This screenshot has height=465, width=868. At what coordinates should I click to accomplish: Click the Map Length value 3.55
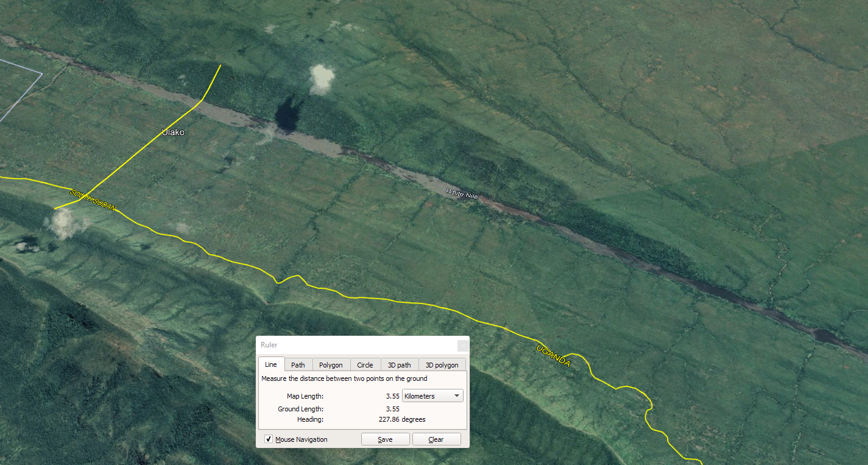pos(392,396)
